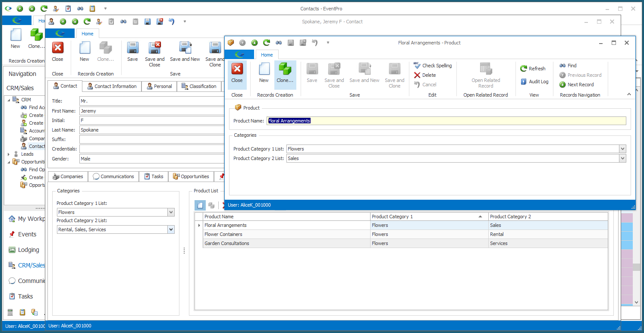Click binoculars icon in Product window quick toolbar

pyautogui.click(x=279, y=43)
